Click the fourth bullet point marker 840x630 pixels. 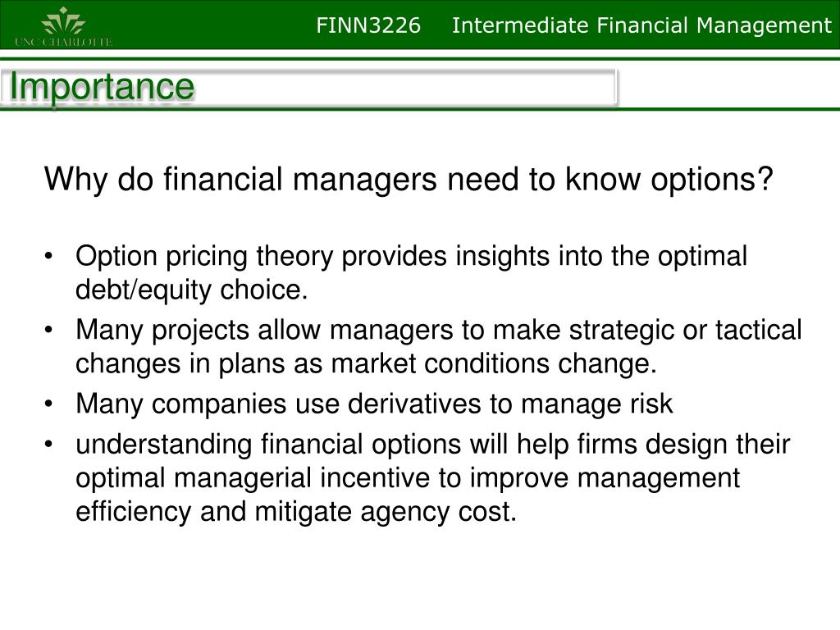[48, 445]
